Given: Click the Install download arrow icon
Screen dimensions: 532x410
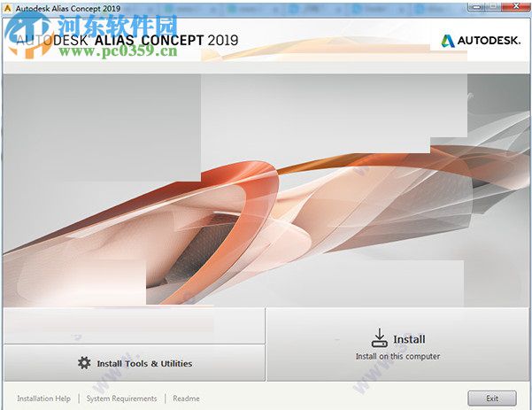Looking at the screenshot, I should (380, 337).
